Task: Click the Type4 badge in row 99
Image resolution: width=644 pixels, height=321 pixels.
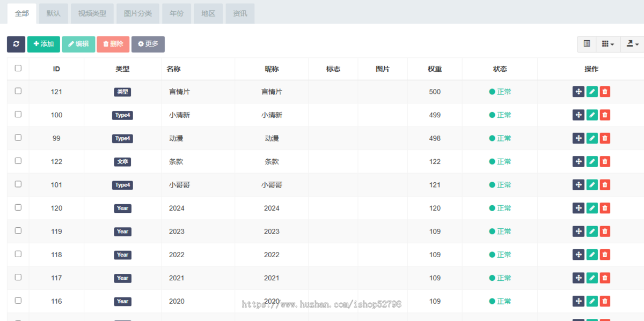Action: tap(122, 138)
